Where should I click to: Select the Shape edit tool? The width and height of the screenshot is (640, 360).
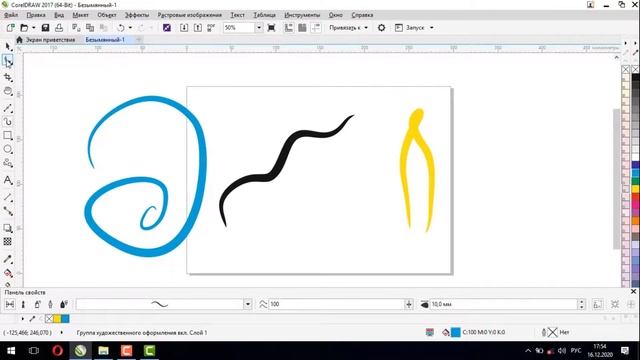point(8,61)
